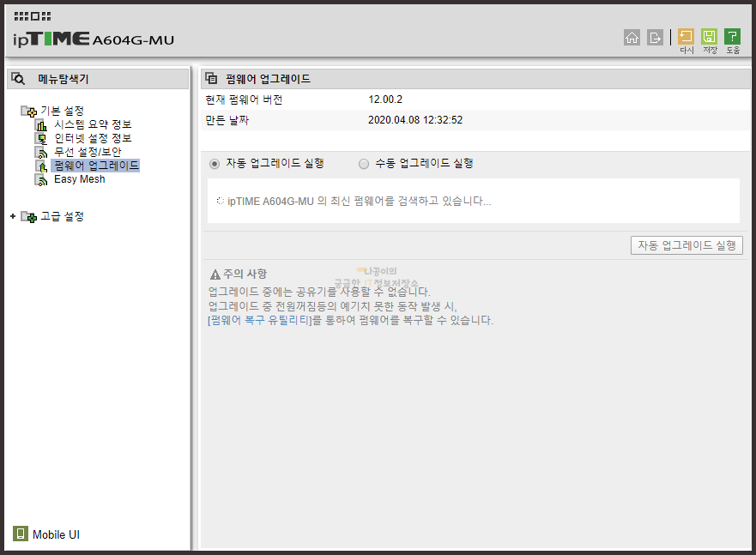Open 시스템 요약 정보 menu item

(93, 124)
